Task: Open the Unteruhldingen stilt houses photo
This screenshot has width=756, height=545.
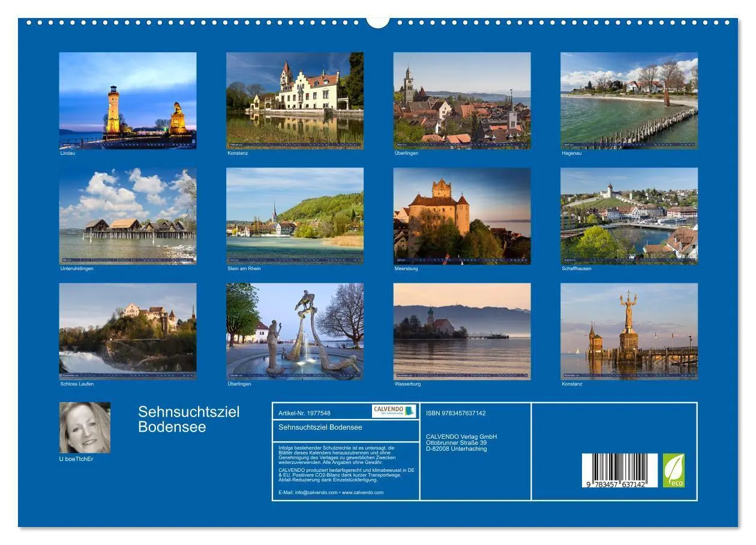Action: click(128, 216)
